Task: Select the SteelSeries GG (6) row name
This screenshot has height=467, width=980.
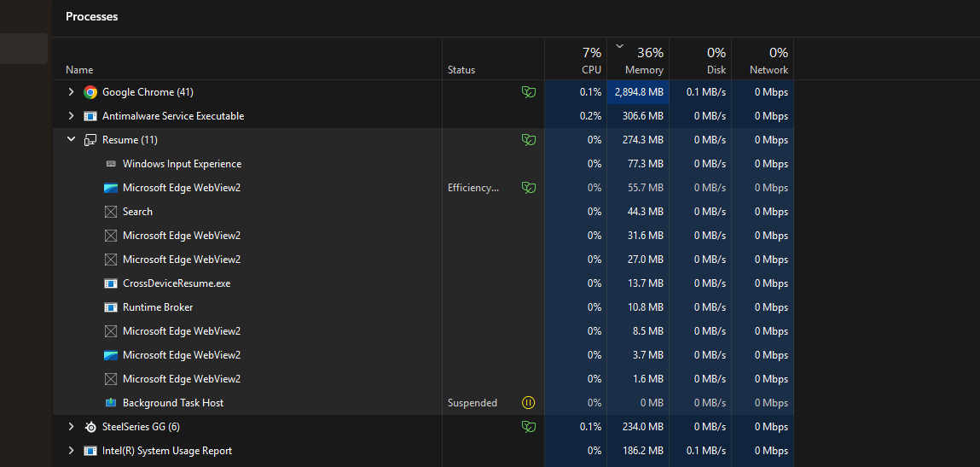Action: click(x=142, y=427)
